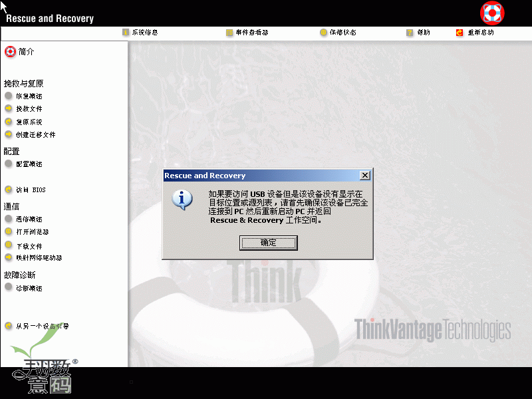The height and width of the screenshot is (399, 532).
Task: Click the globe icon beside 打开浏览器
Action: [9, 231]
